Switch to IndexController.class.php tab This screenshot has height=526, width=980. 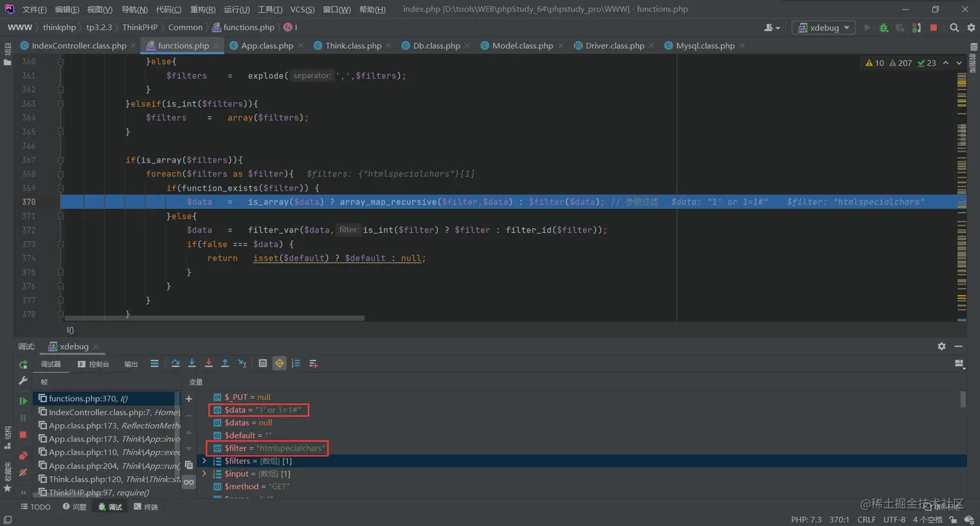pos(79,45)
